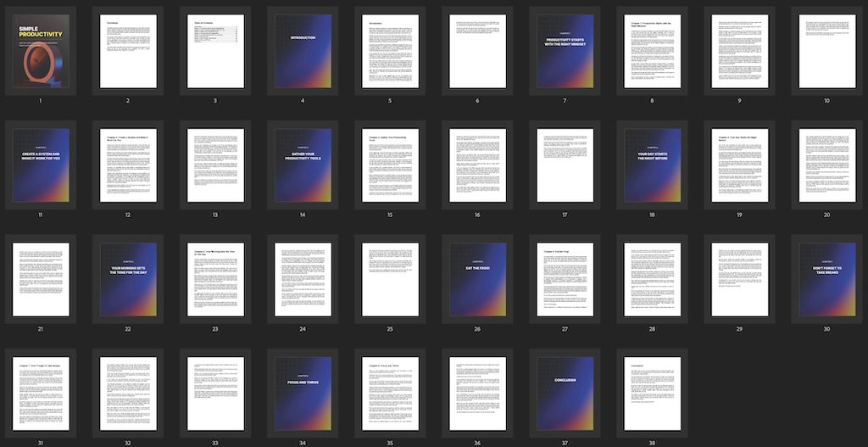Select the final Conclusions text page, page 38
This screenshot has height=447, width=868.
652,394
